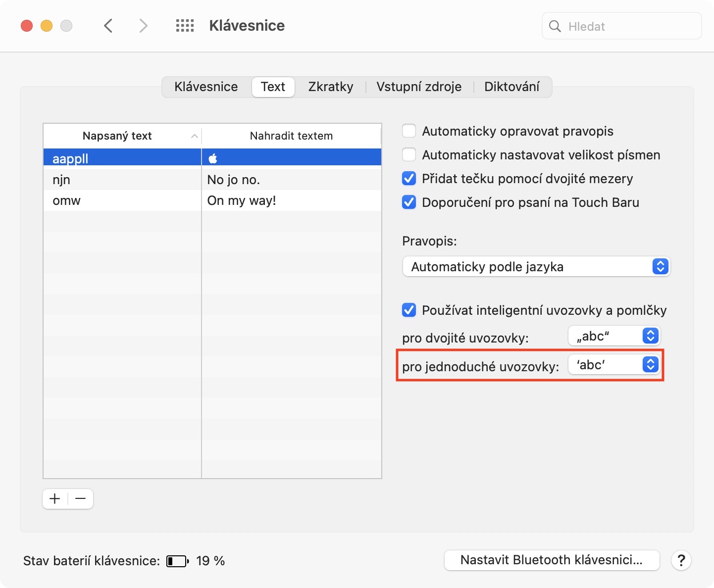Show all preferences grid icon
This screenshot has width=714, height=588.
[185, 26]
